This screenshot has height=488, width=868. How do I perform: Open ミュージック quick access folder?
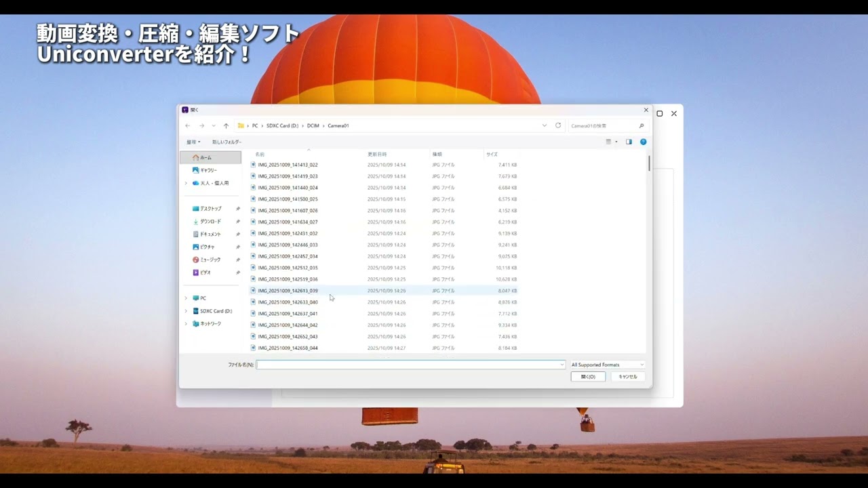coord(210,260)
